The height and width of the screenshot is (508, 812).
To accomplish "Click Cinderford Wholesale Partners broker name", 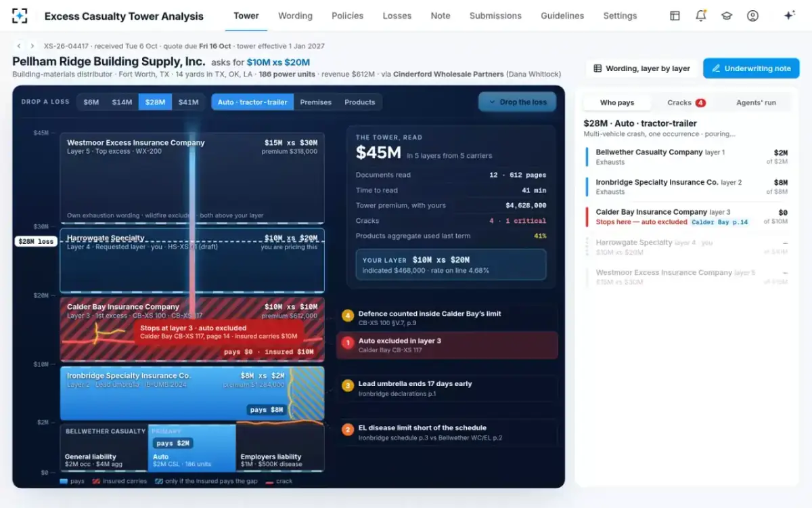I will coord(449,74).
